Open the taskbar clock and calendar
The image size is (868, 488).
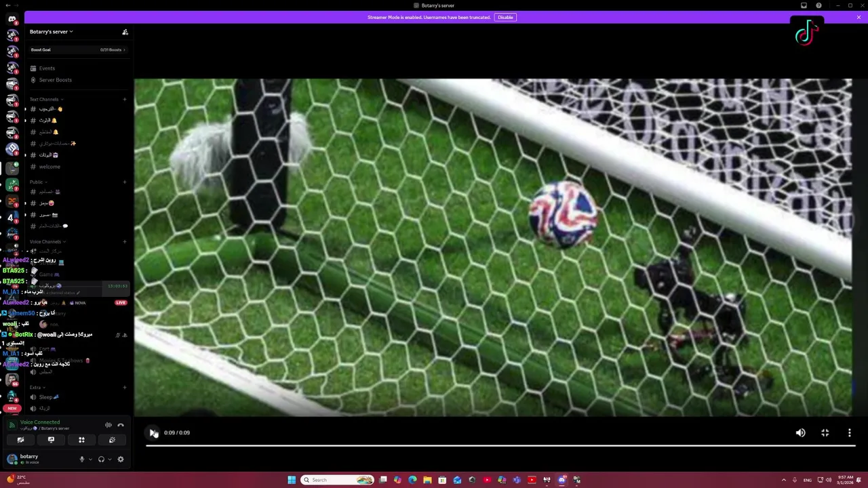846,480
